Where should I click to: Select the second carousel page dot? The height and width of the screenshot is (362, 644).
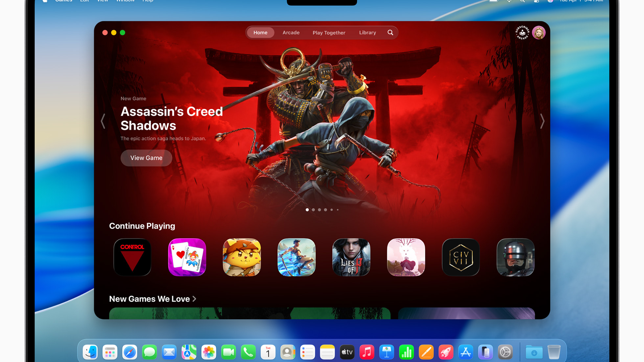tap(313, 210)
